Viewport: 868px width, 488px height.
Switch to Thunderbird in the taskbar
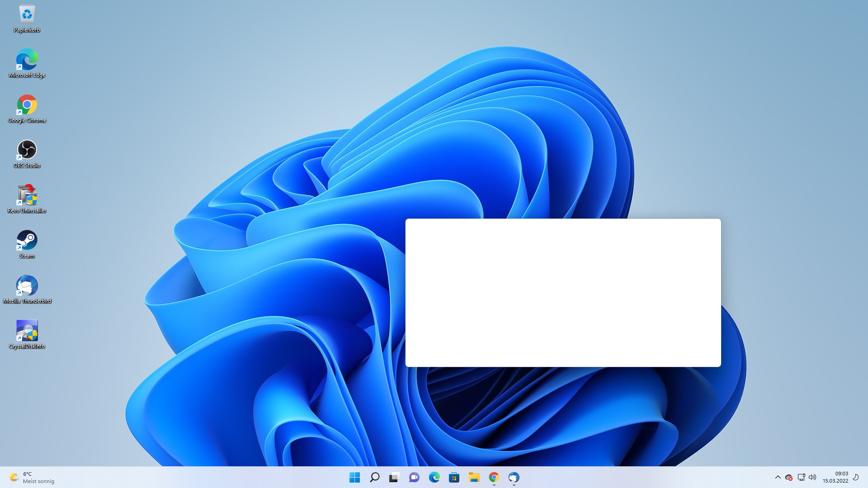coord(514,477)
